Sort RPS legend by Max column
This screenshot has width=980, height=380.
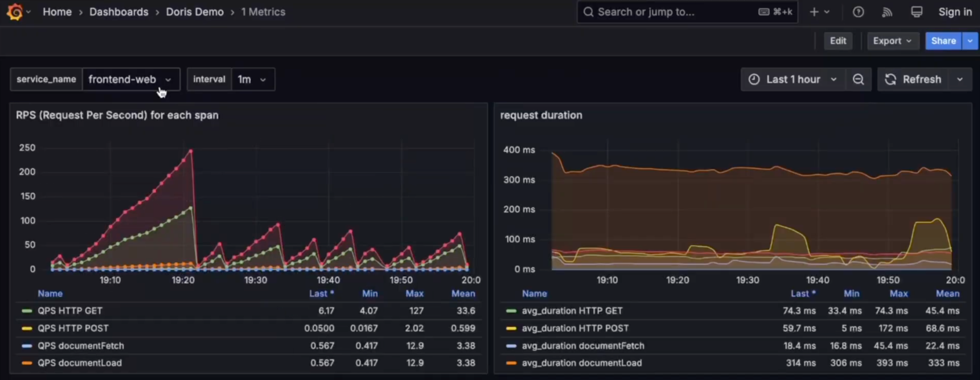414,293
